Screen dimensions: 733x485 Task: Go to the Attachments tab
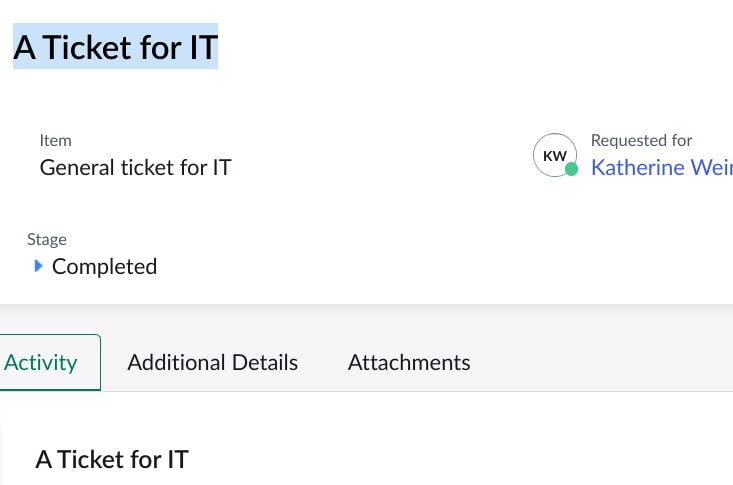[409, 362]
